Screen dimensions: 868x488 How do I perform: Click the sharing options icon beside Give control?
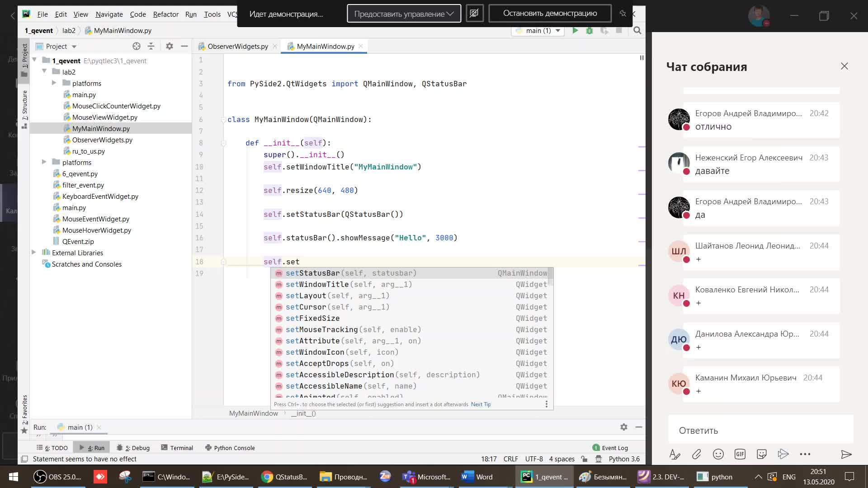coord(474,14)
